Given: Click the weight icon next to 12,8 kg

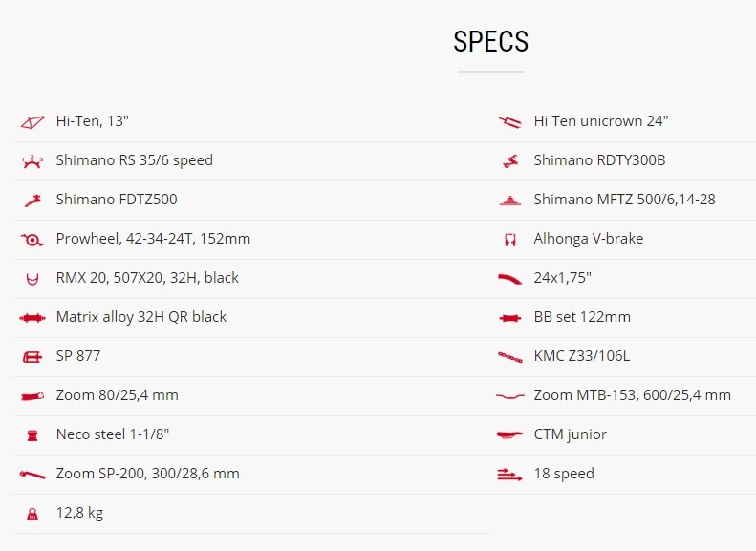Looking at the screenshot, I should [x=32, y=514].
